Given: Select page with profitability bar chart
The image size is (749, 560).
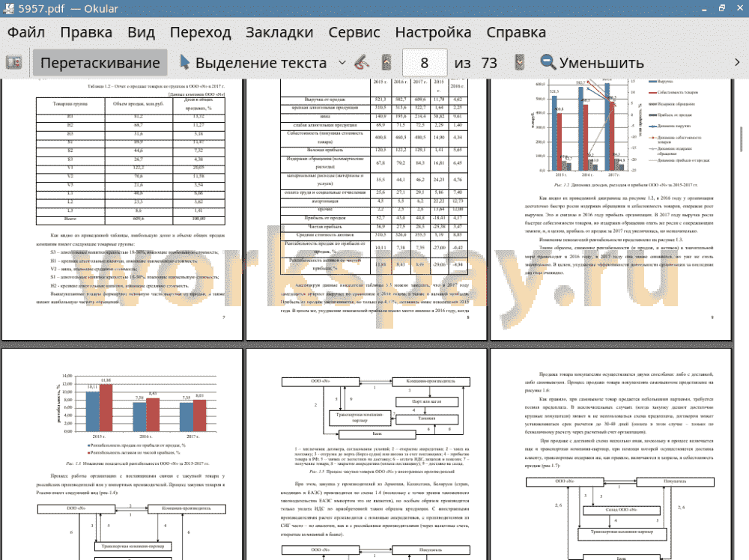Looking at the screenshot, I should coord(122,454).
